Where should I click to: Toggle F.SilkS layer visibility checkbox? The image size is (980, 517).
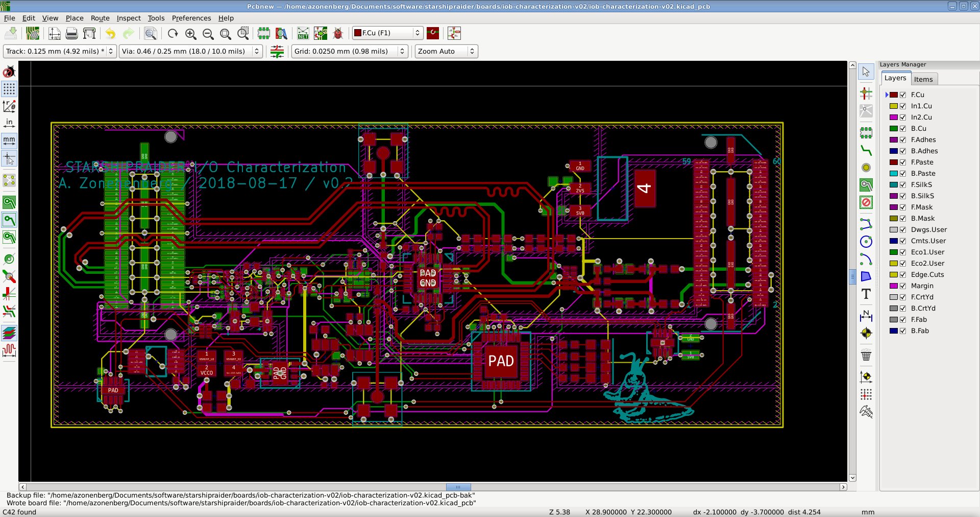pyautogui.click(x=903, y=185)
